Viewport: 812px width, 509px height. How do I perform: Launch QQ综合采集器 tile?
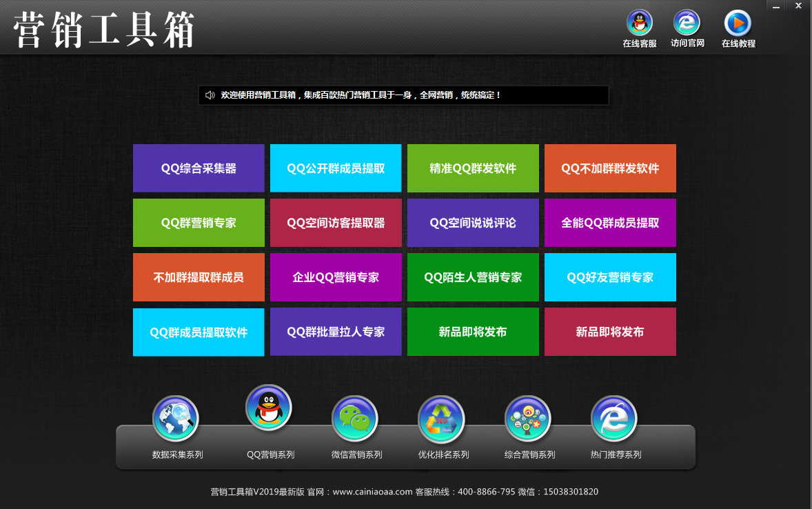[x=199, y=168]
